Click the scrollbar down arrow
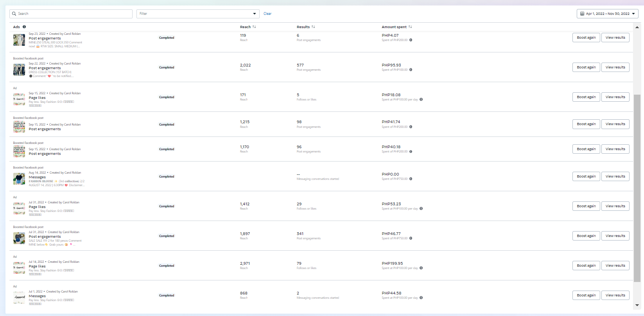644x316 pixels. click(x=637, y=305)
